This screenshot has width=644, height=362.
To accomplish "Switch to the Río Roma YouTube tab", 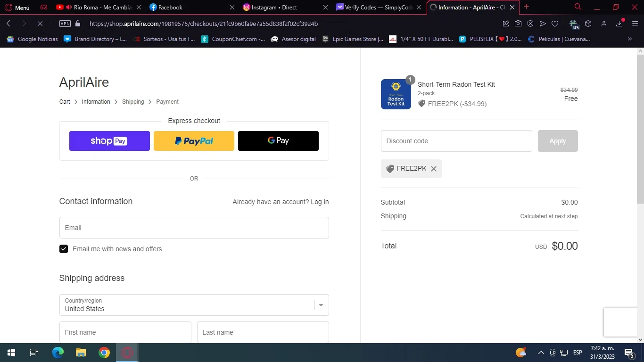I will pos(99,7).
